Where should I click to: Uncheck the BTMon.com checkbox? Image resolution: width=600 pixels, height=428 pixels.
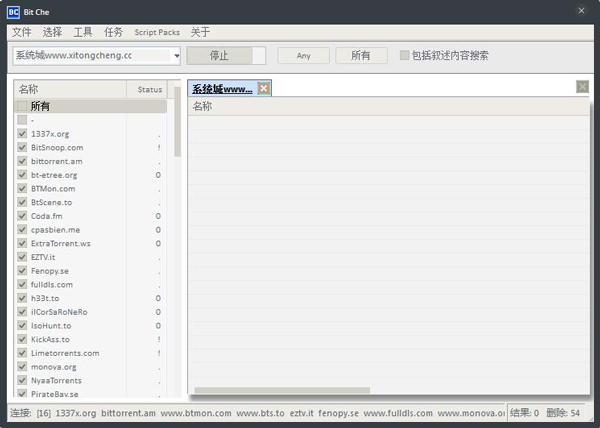[22, 189]
